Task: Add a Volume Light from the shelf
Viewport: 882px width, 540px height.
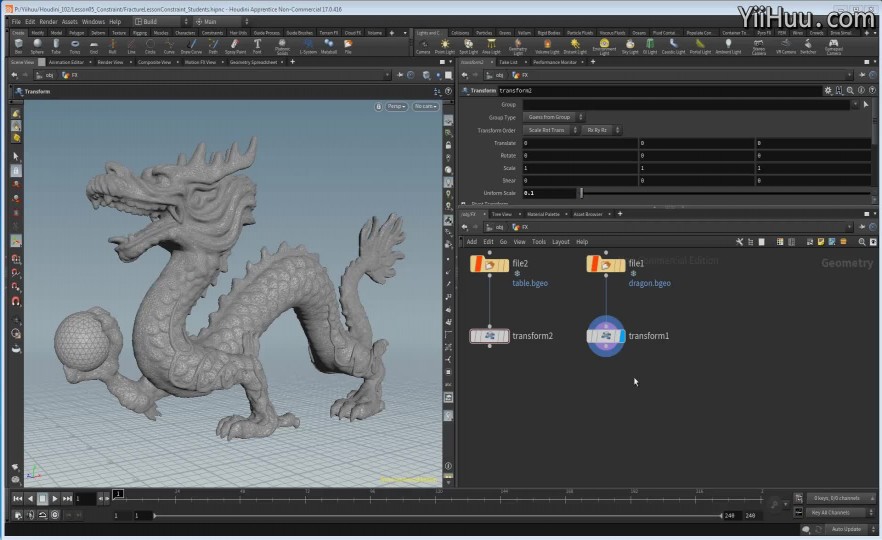Action: [547, 46]
